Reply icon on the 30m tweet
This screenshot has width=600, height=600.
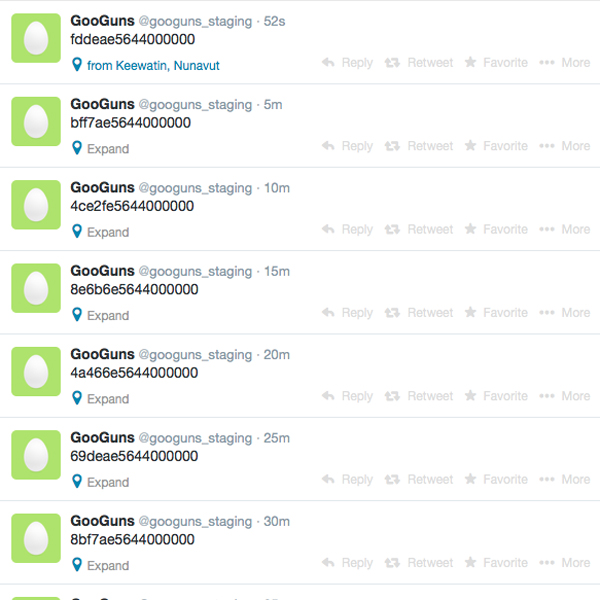click(x=328, y=562)
